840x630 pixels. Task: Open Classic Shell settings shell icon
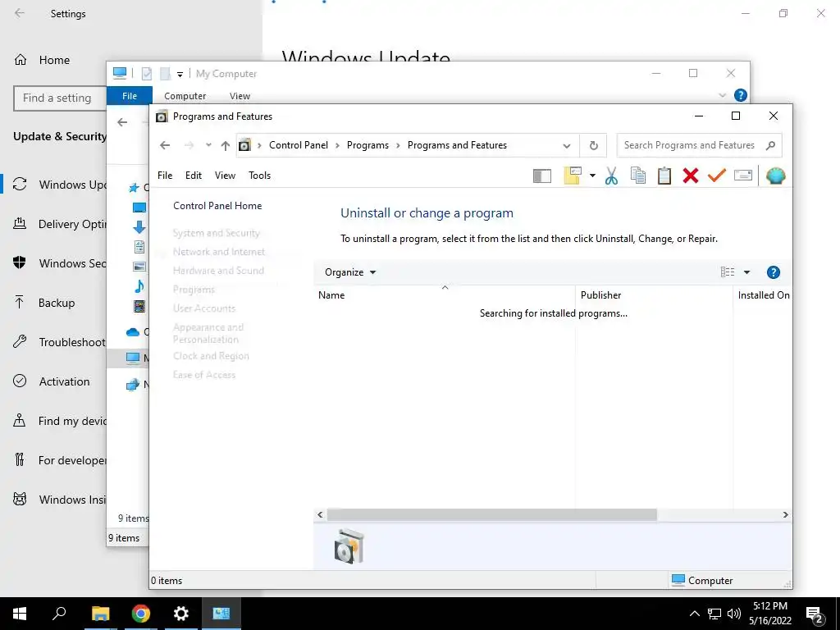pyautogui.click(x=775, y=176)
